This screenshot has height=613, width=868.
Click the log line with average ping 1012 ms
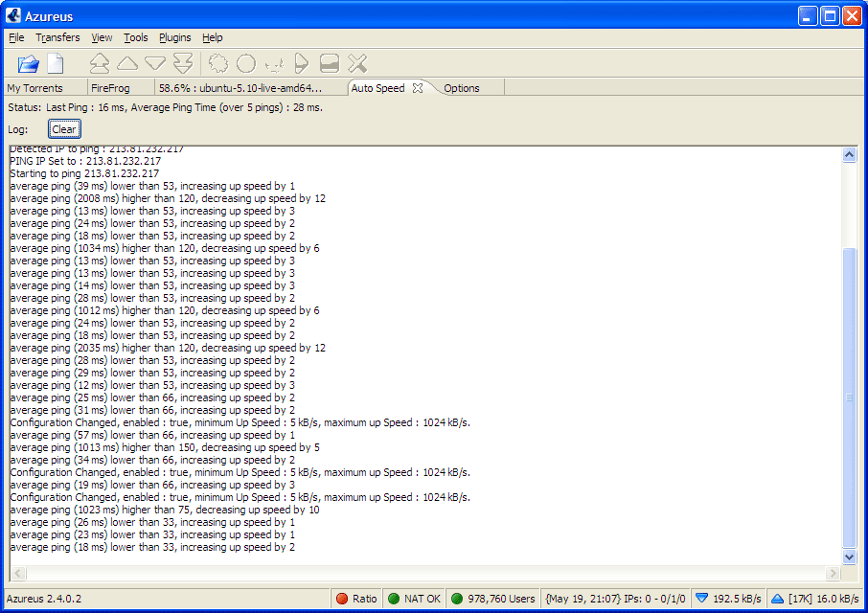[165, 310]
